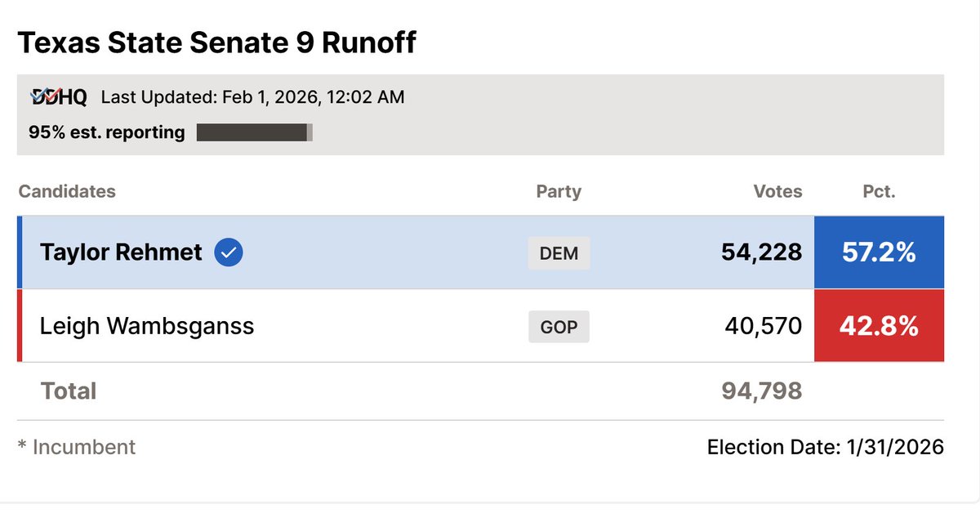Click the Texas State Senate 9 Runoff title
The height and width of the screenshot is (518, 980).
(x=217, y=42)
